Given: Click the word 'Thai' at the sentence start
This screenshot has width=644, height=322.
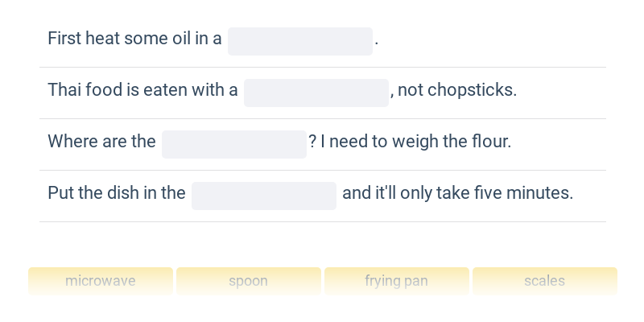Looking at the screenshot, I should click(x=64, y=90).
